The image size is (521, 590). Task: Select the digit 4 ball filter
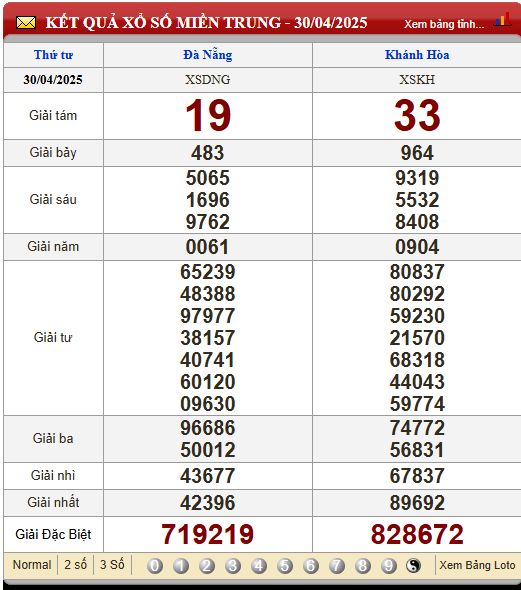pos(259,566)
